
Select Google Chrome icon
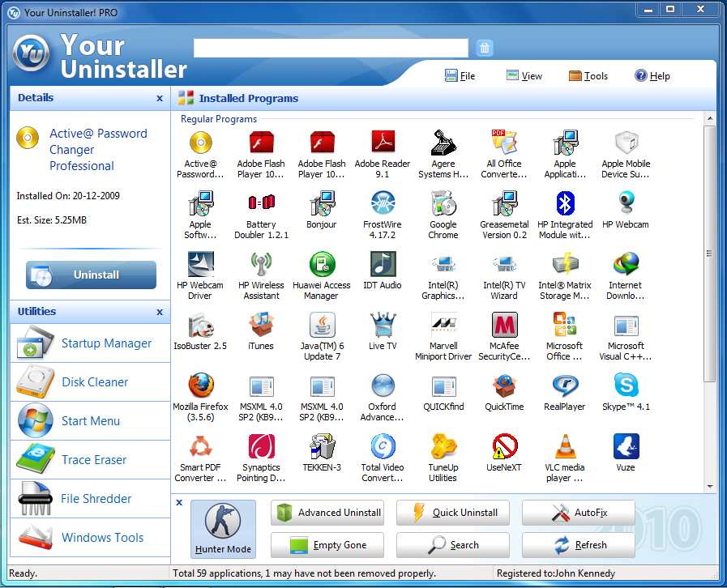443,203
